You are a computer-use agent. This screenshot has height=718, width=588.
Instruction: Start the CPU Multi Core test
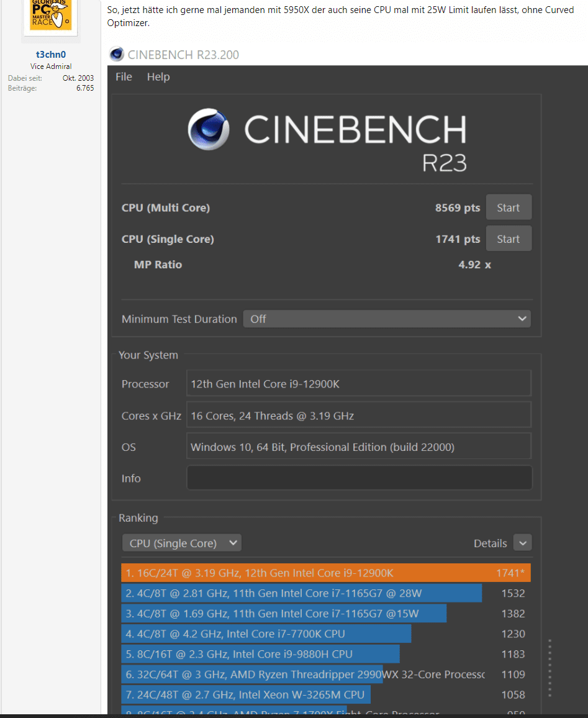(x=509, y=207)
